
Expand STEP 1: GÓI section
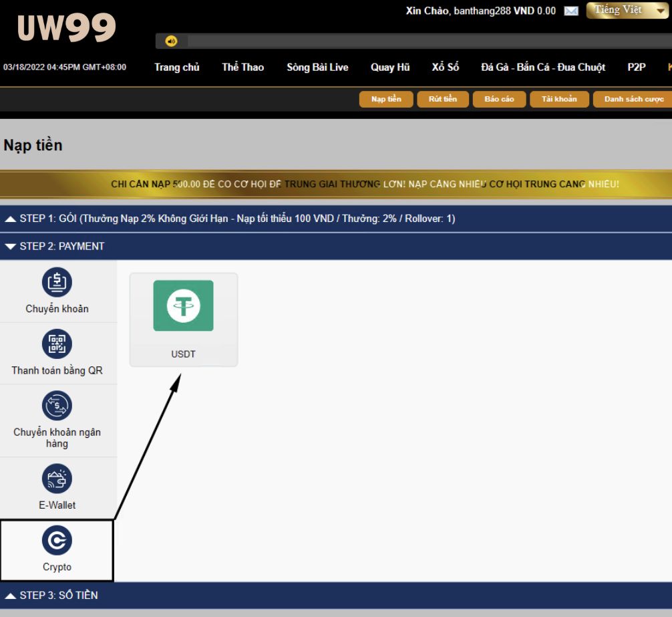(x=230, y=219)
